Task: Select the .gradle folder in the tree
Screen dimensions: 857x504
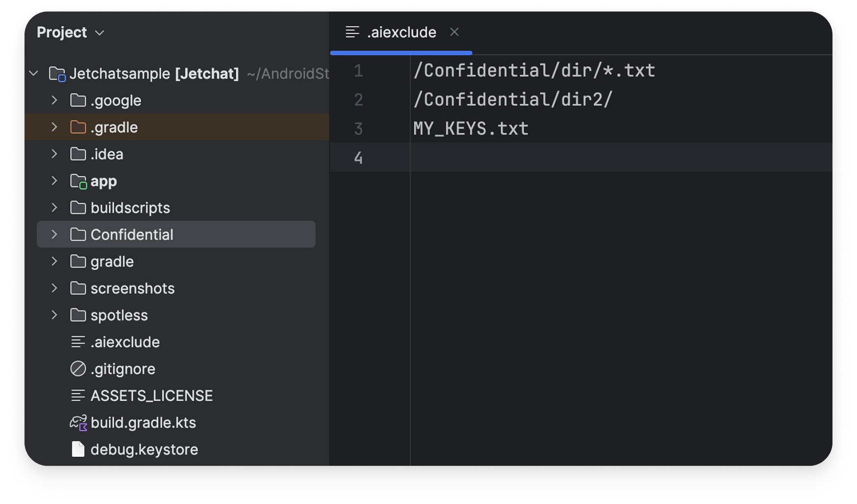Action: (114, 127)
